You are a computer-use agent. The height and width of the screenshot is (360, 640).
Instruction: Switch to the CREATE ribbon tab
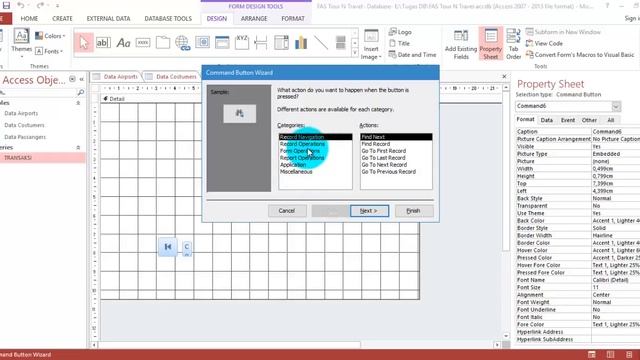pyautogui.click(x=62, y=18)
